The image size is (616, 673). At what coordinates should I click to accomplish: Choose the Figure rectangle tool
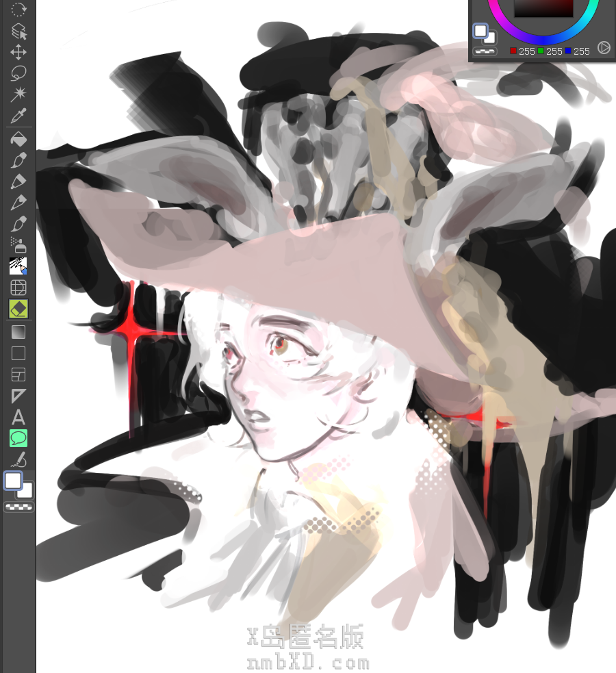pyautogui.click(x=18, y=353)
